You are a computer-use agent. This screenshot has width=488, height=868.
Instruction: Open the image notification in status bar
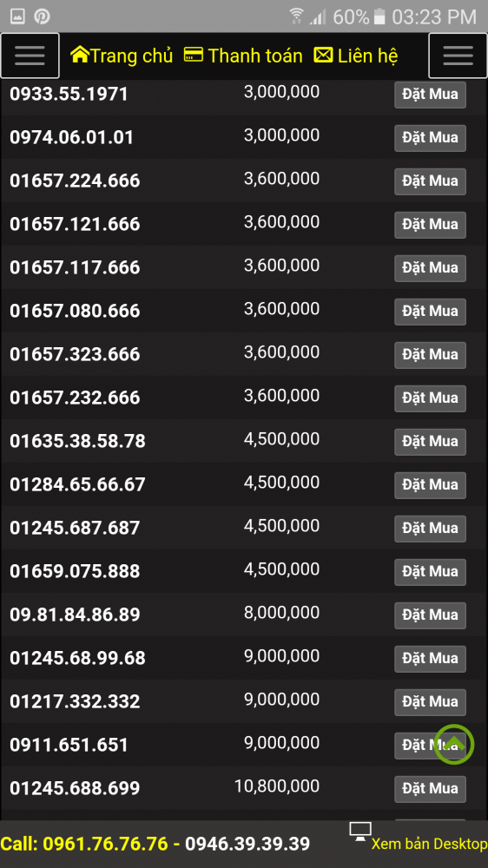[17, 16]
